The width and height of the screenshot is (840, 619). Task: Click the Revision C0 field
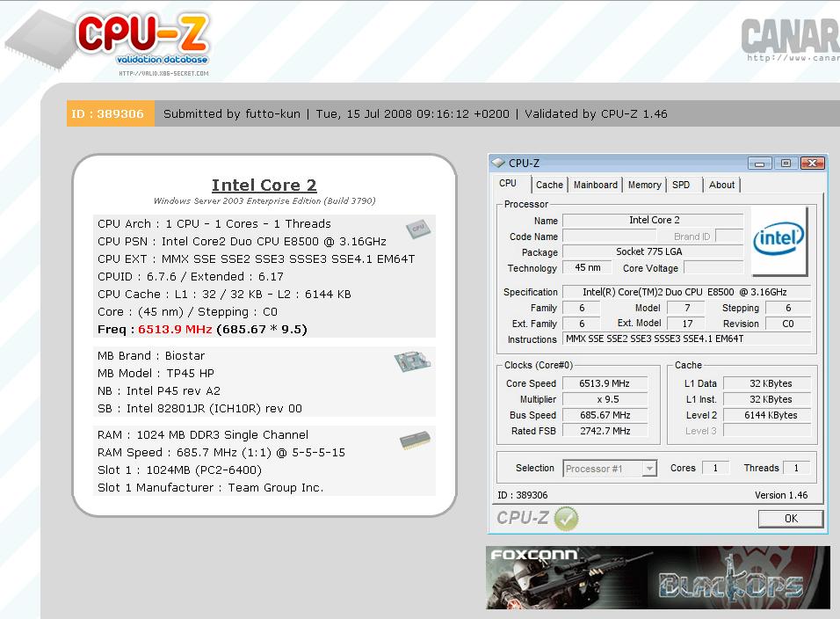(788, 324)
